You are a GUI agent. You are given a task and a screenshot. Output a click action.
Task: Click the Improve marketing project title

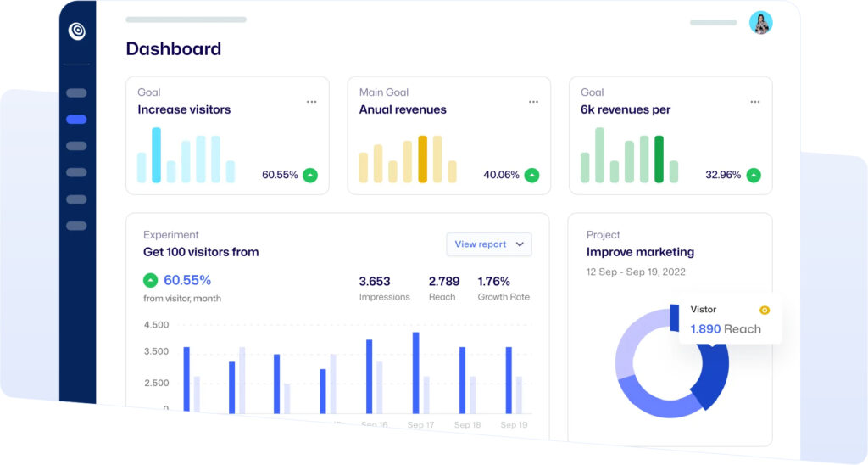(x=640, y=252)
